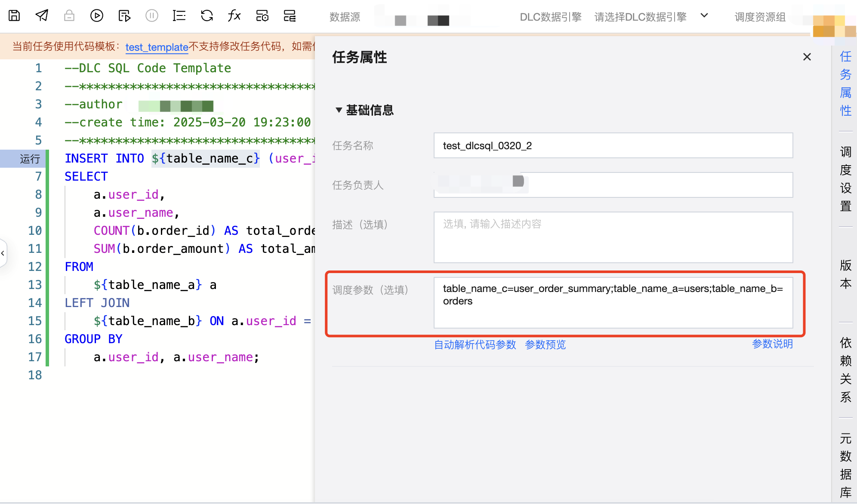Click the project settings hexagon icon
Viewport: 857px width, 504px height.
point(262,16)
